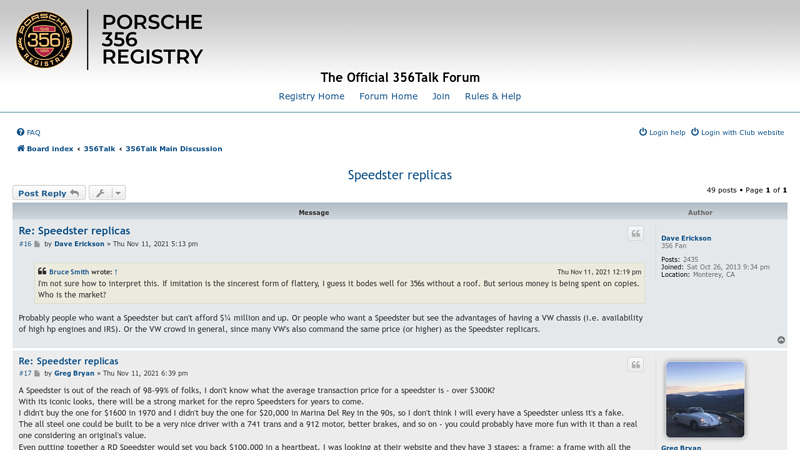This screenshot has height=450, width=800.
Task: Open the FAQ question mark icon
Action: [20, 132]
